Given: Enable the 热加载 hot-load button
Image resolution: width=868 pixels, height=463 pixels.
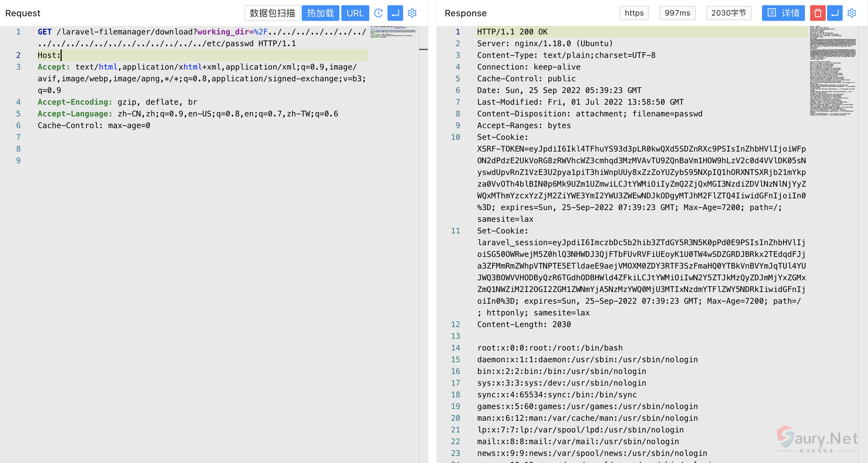Looking at the screenshot, I should coord(320,13).
